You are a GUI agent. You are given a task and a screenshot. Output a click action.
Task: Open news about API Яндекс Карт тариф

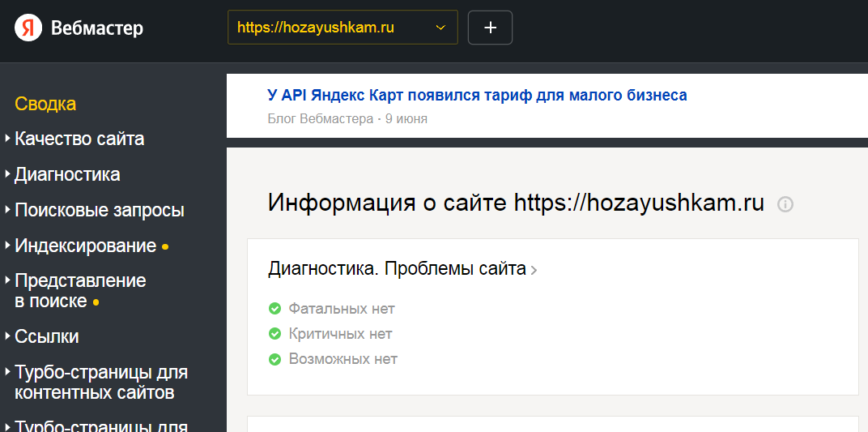(x=477, y=95)
